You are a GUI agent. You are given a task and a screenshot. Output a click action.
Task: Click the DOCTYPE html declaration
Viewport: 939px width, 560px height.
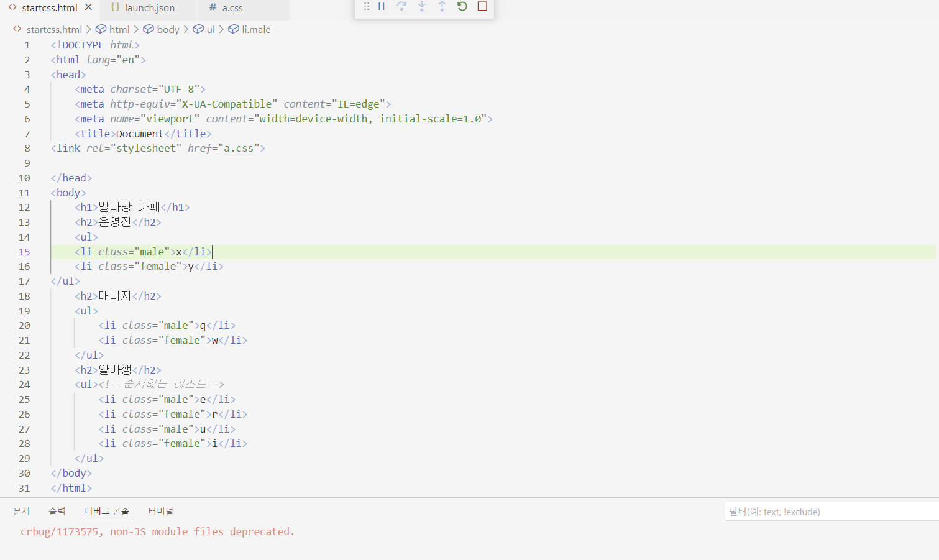coord(95,45)
